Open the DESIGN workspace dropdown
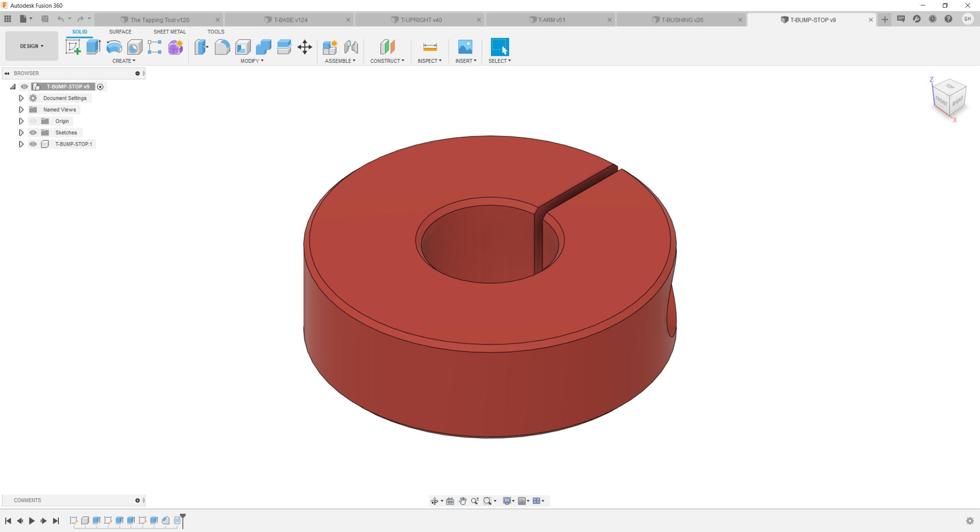Screen dimensions: 980x532 coord(32,46)
